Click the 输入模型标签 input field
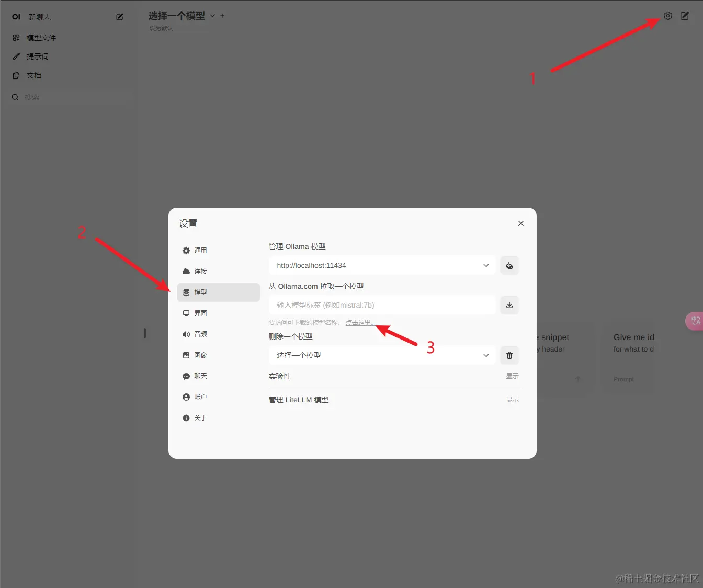703x588 pixels. coord(382,305)
